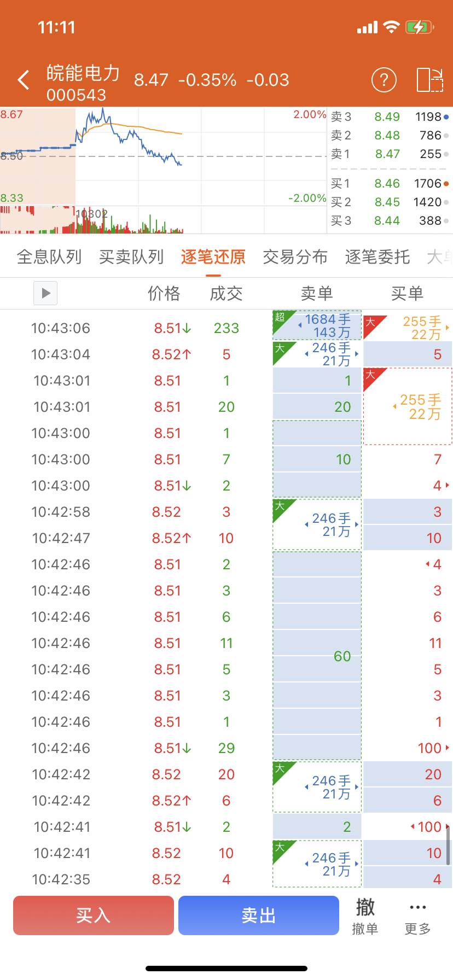Select the orange dot beside 买1 quote

pos(446,184)
